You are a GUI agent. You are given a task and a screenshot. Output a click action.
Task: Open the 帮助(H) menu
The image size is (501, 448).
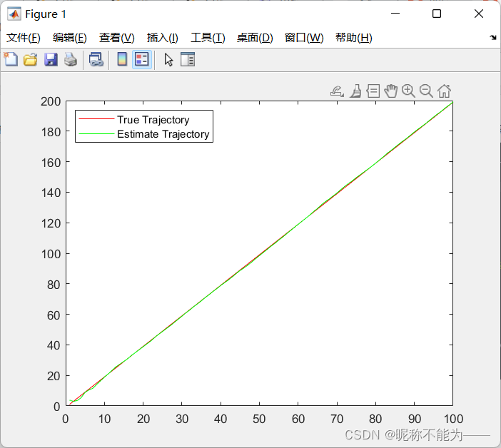(x=354, y=38)
